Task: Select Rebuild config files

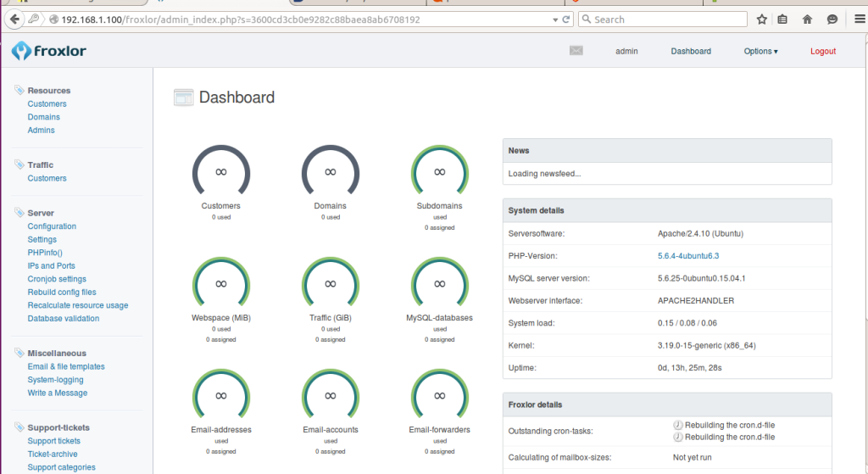Action: (x=62, y=292)
